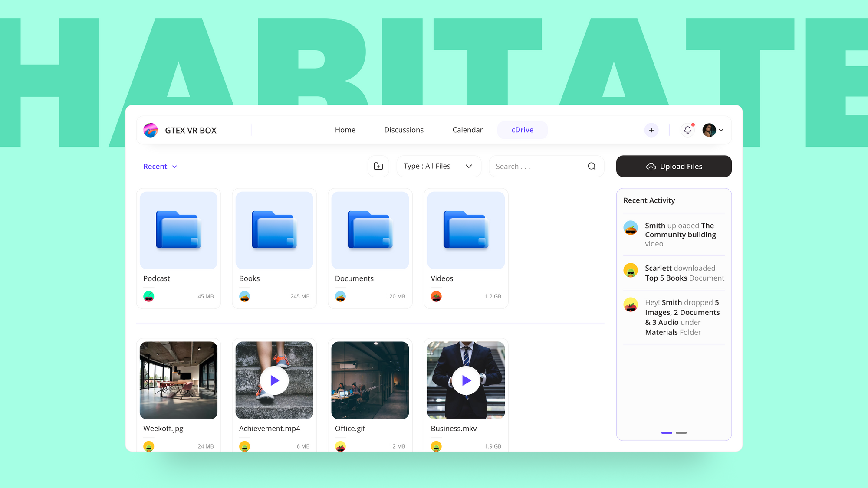This screenshot has height=488, width=868.
Task: Open the Podcast folder
Action: pos(178,230)
